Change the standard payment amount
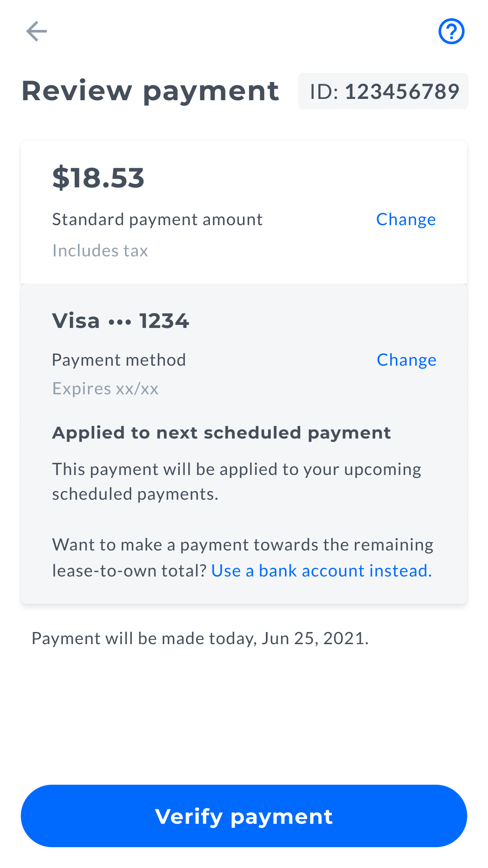488x868 pixels. pos(406,219)
